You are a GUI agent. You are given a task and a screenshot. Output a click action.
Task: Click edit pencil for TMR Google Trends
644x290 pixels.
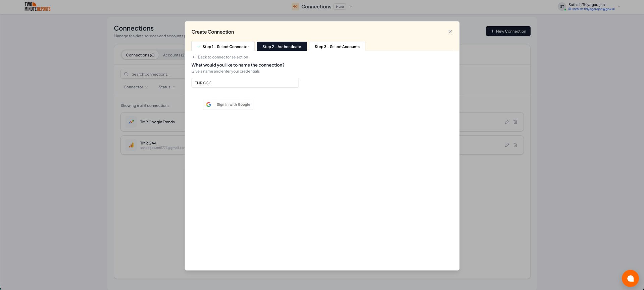coord(507,122)
